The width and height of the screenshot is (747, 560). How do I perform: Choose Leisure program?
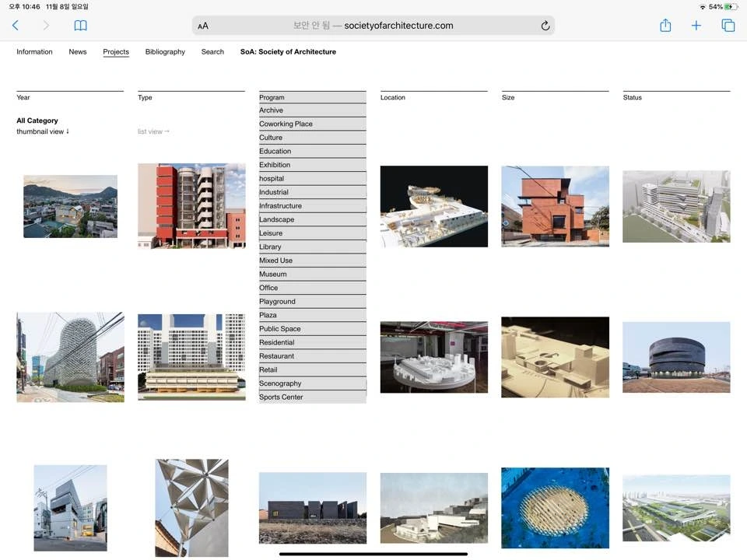point(313,233)
